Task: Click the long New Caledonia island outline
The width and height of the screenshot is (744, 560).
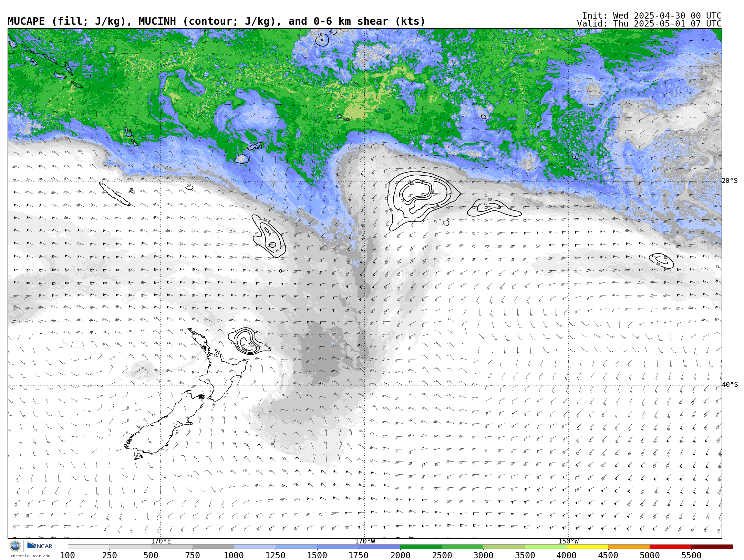Action: [115, 194]
